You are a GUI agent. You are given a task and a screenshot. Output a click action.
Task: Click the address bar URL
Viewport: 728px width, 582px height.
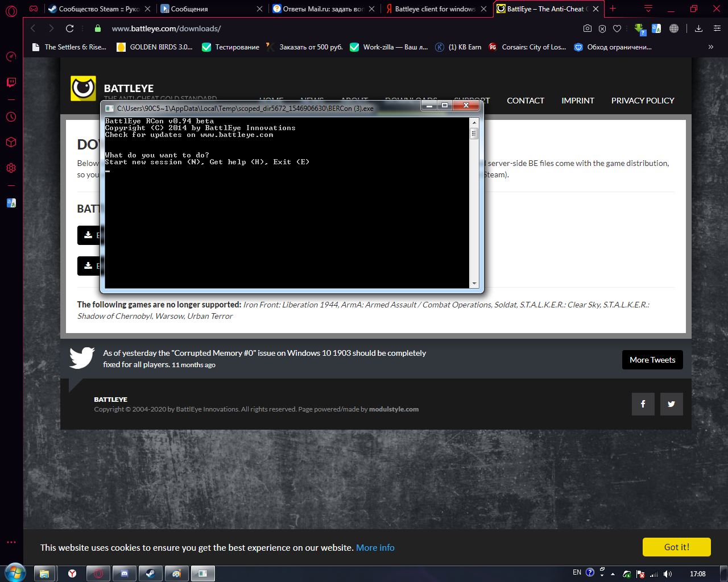click(x=166, y=28)
